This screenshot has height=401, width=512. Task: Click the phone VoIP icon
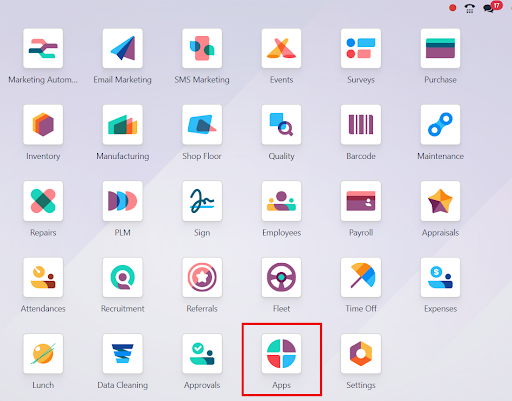point(470,8)
